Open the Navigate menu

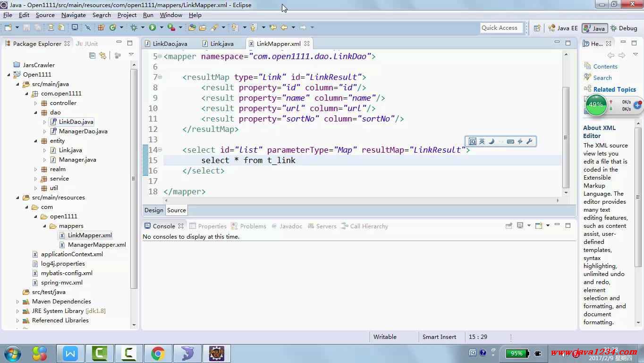click(x=74, y=15)
